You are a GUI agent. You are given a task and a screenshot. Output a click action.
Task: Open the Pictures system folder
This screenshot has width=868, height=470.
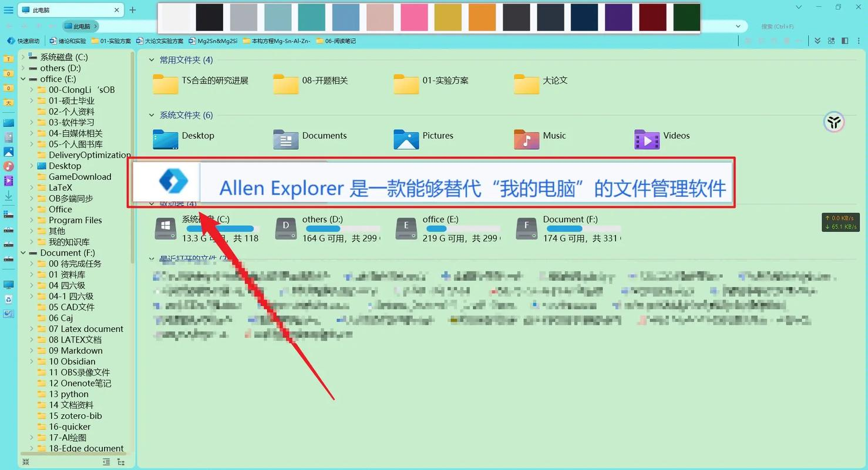(423, 139)
